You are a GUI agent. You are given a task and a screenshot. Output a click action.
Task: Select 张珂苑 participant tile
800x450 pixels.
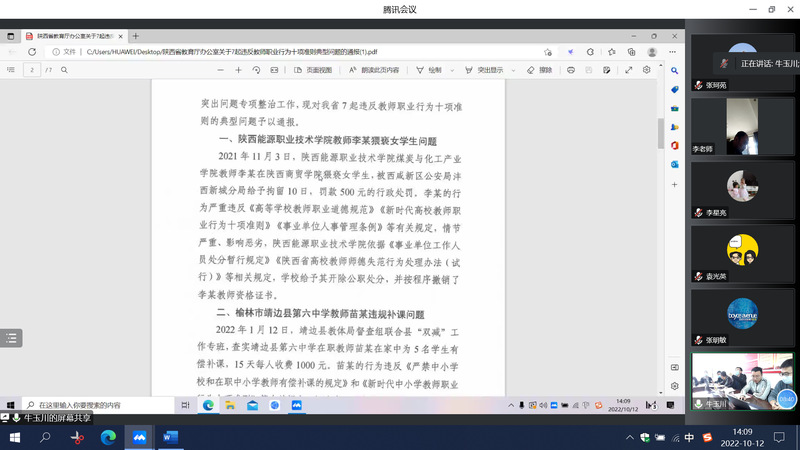(x=742, y=63)
